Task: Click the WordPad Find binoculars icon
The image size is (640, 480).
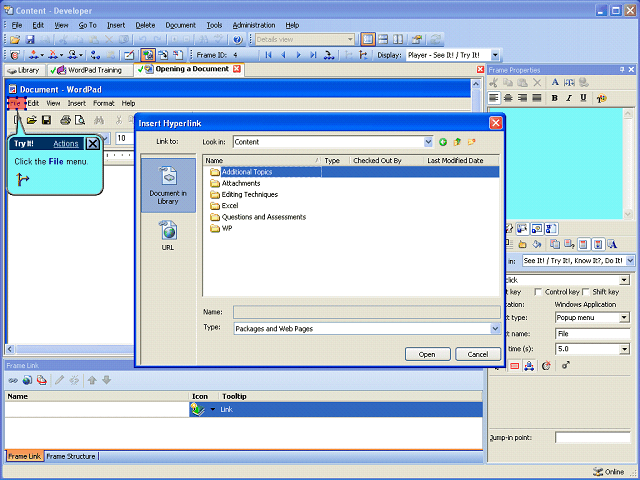Action: (x=99, y=120)
